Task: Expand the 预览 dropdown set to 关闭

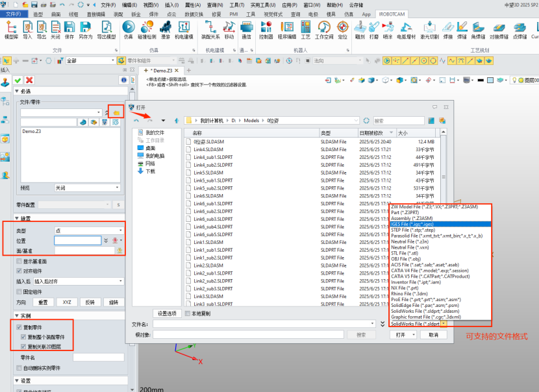Action: (x=88, y=188)
